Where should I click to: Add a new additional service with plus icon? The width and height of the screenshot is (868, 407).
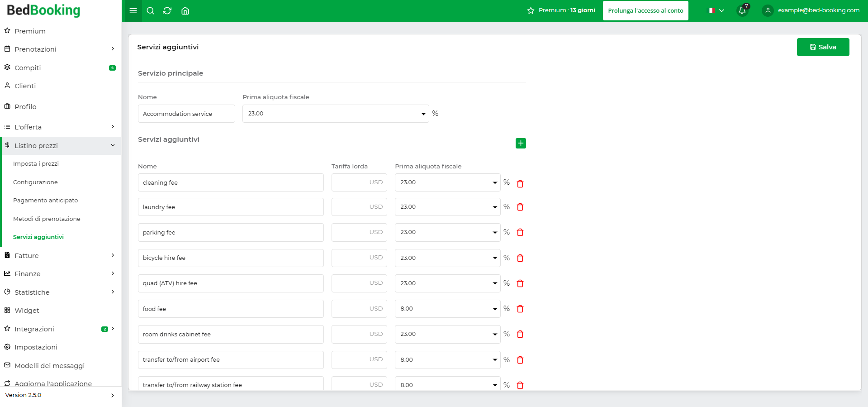click(521, 143)
